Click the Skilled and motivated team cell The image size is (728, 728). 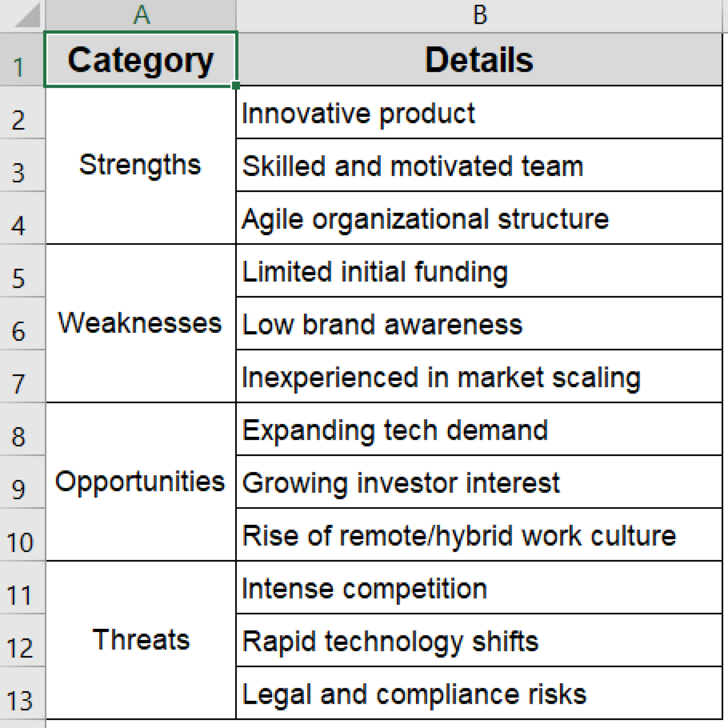(478, 165)
